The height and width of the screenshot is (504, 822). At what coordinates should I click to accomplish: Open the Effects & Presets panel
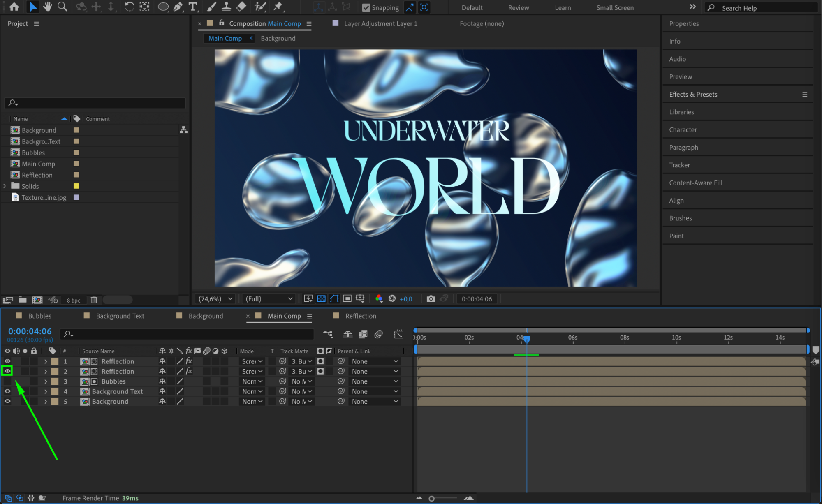pos(693,94)
